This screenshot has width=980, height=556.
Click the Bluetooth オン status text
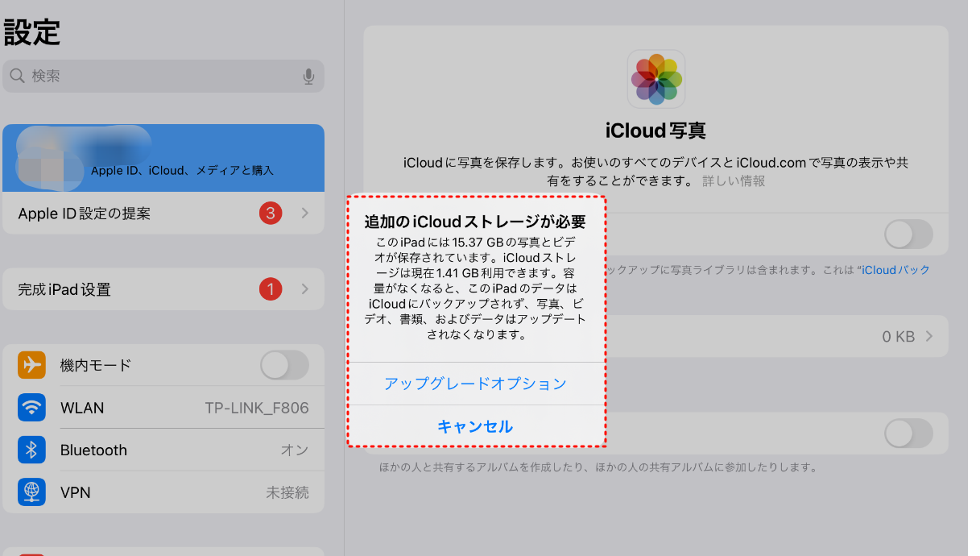[x=295, y=450]
